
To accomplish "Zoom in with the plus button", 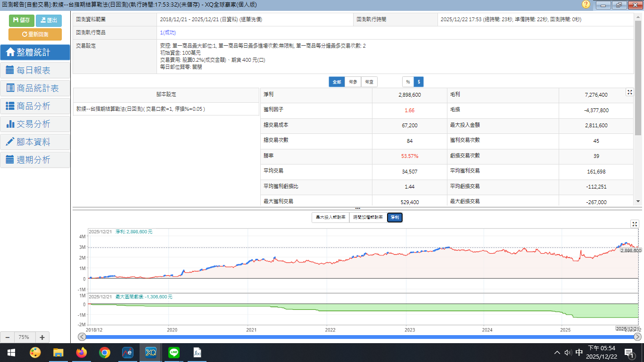I will tap(42, 337).
